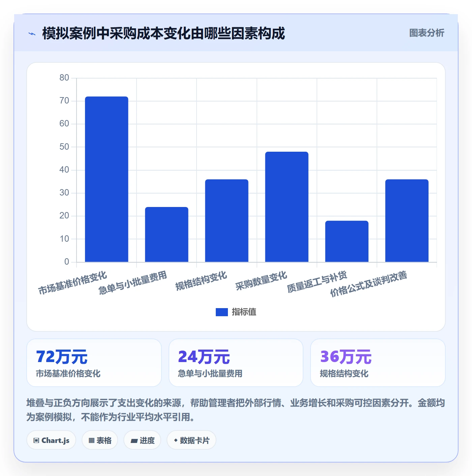Image resolution: width=472 pixels, height=476 pixels.
Task: Click the x-axis label 采购数量变化
Action: pos(261,281)
